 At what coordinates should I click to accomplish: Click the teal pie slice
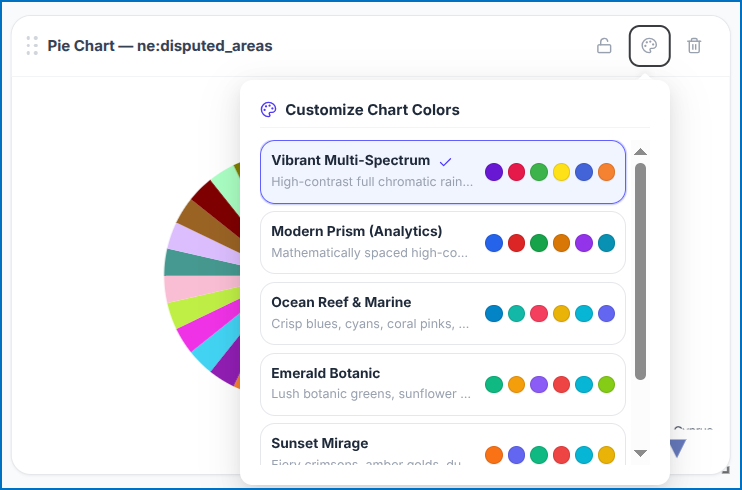[203, 263]
